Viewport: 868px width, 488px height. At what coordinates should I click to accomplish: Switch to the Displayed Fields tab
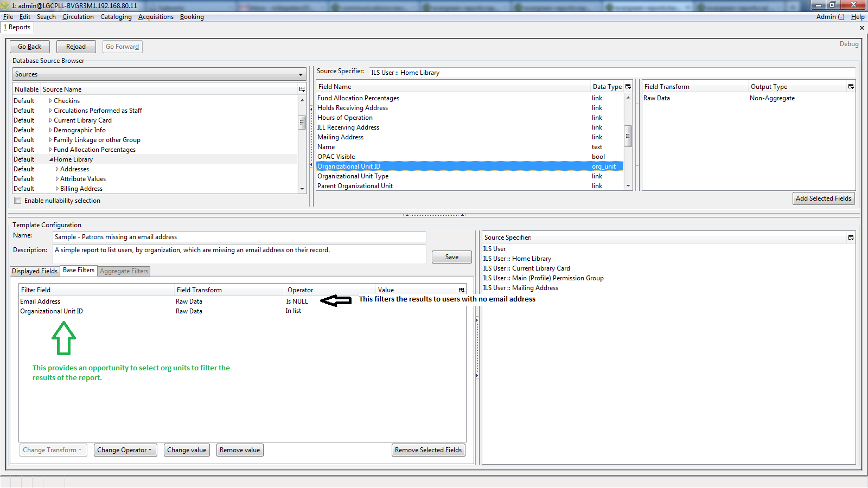click(x=35, y=271)
